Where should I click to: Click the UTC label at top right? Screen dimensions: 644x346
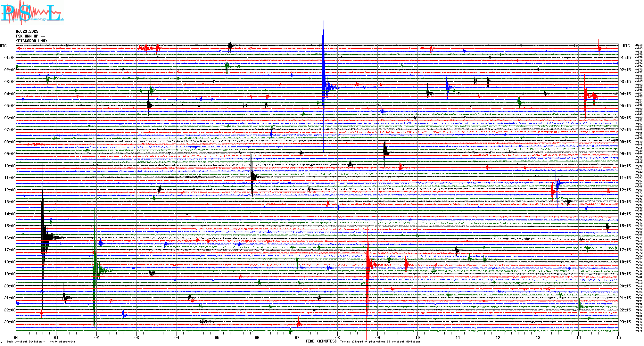coord(626,46)
